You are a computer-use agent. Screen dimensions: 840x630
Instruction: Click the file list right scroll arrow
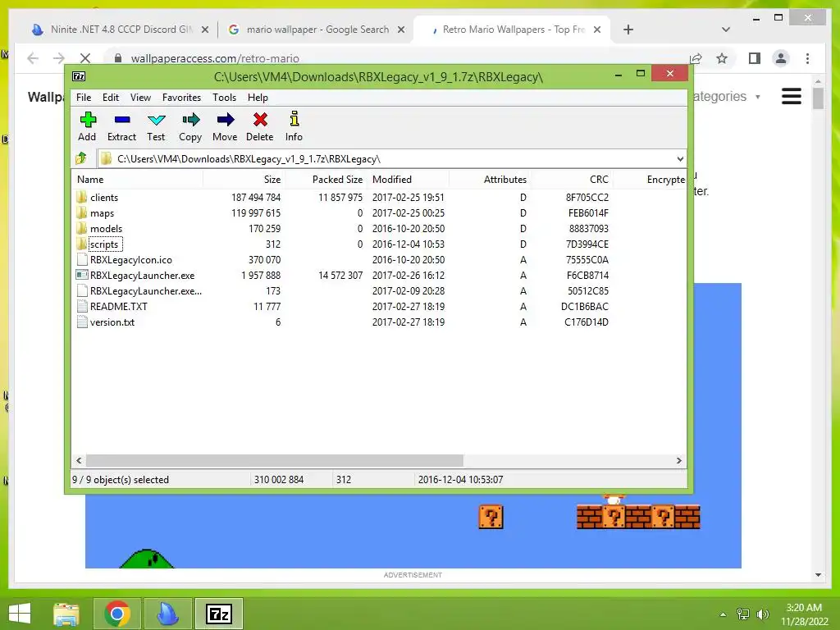click(x=679, y=460)
